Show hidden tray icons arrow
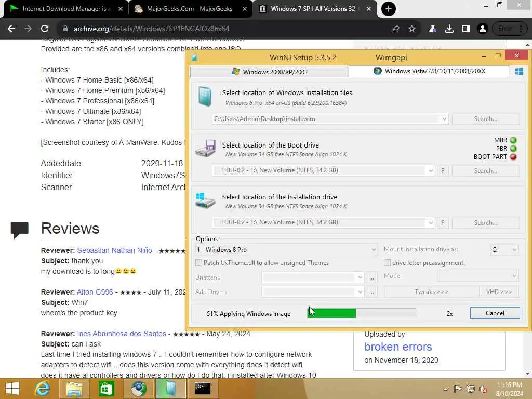532x399 pixels. (x=445, y=389)
